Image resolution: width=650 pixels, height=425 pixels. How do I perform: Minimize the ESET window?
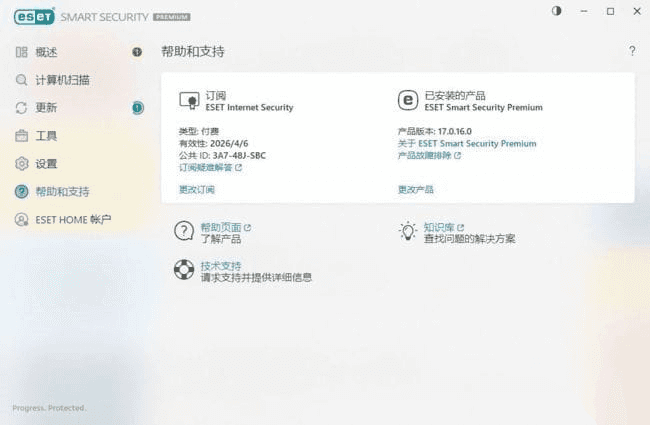[x=584, y=11]
